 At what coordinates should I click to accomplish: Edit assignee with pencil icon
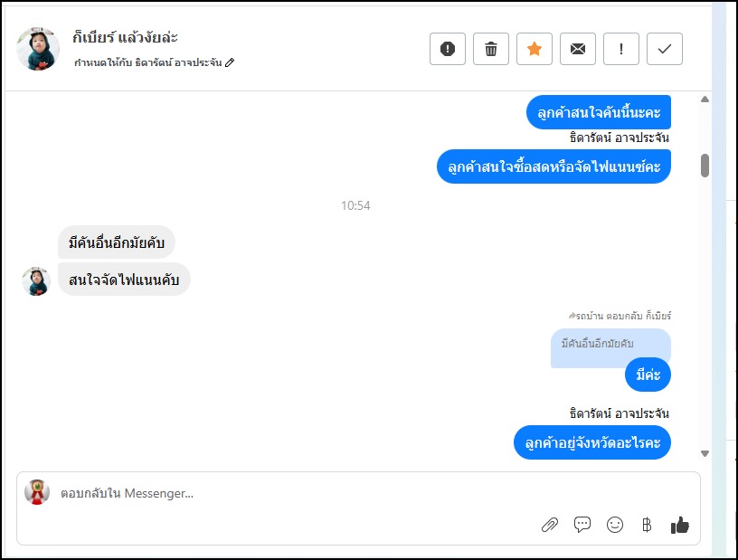[230, 63]
